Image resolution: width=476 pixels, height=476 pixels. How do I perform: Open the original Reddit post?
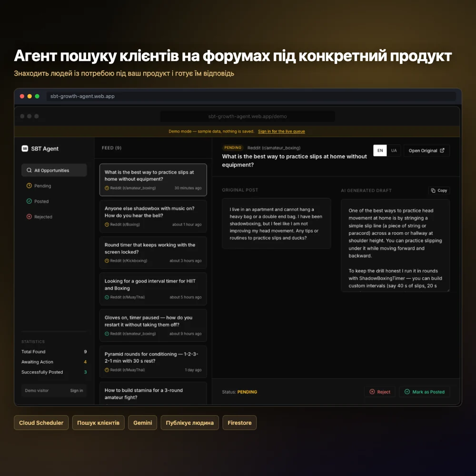point(426,150)
